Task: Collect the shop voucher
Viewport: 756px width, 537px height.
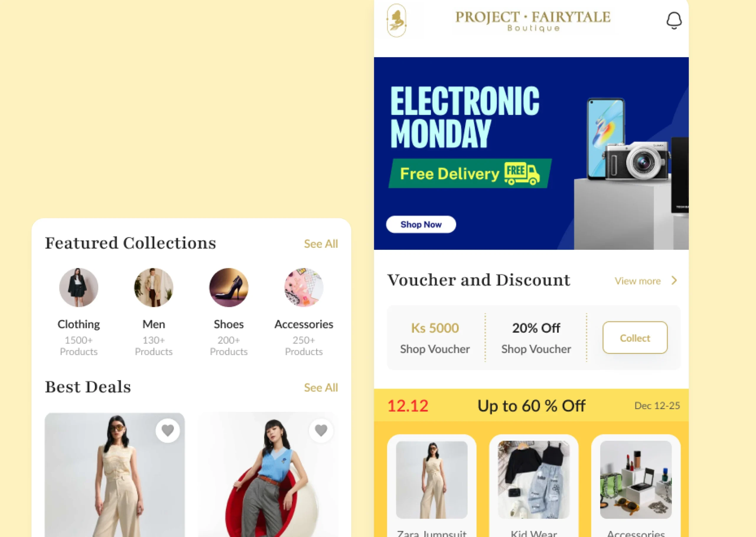Action: (635, 338)
